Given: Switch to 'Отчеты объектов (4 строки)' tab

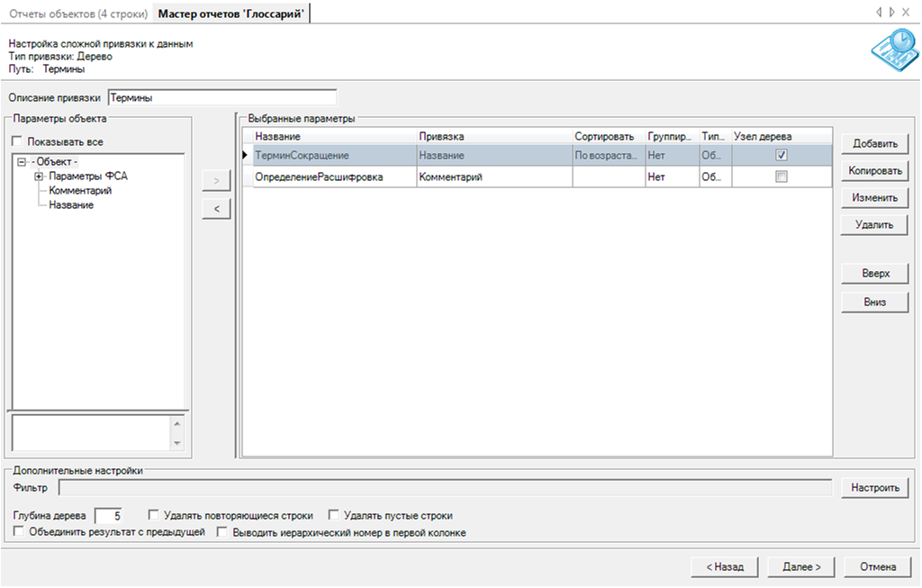Looking at the screenshot, I should pos(77,13).
